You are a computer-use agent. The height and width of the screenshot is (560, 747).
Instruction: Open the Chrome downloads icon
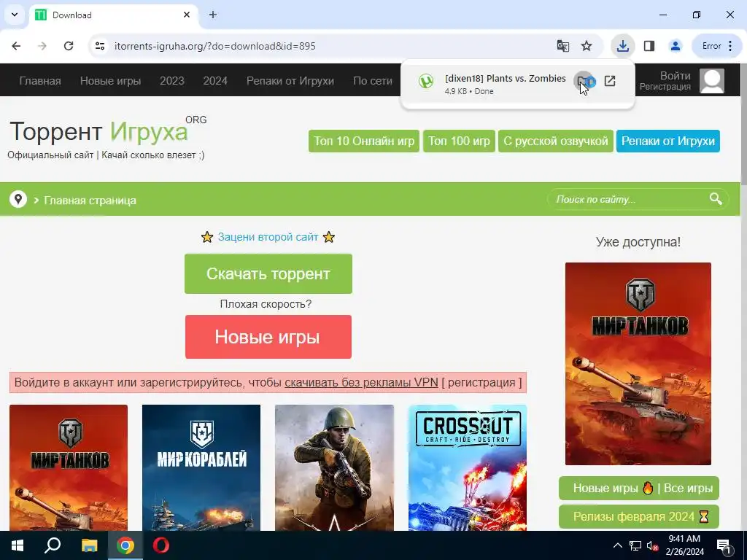pyautogui.click(x=623, y=46)
